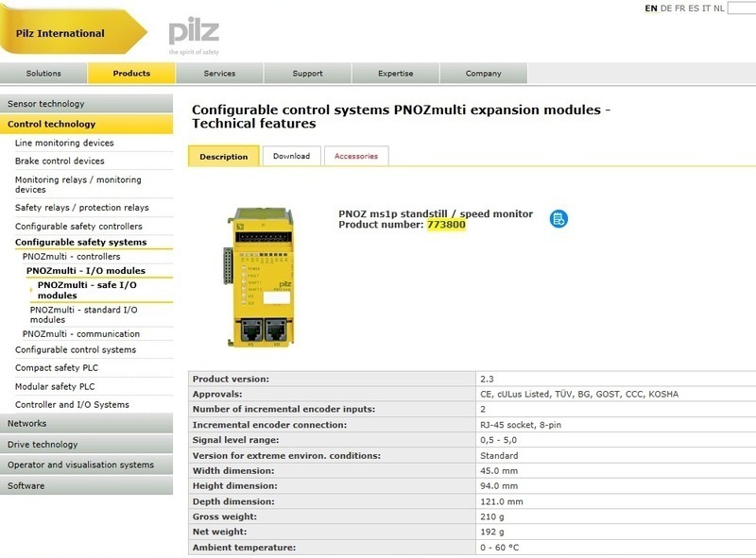
Task: Open Controller and I/O Systems
Action: coord(72,405)
